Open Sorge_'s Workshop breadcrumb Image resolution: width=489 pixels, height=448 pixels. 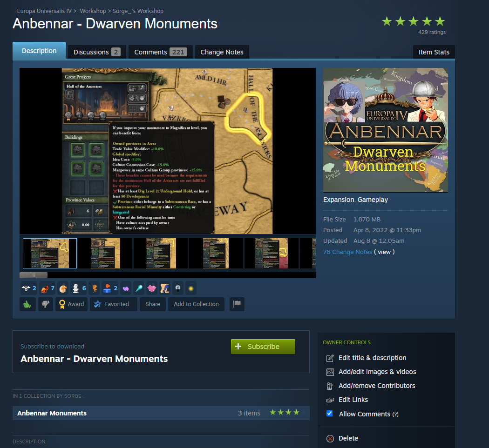[138, 11]
